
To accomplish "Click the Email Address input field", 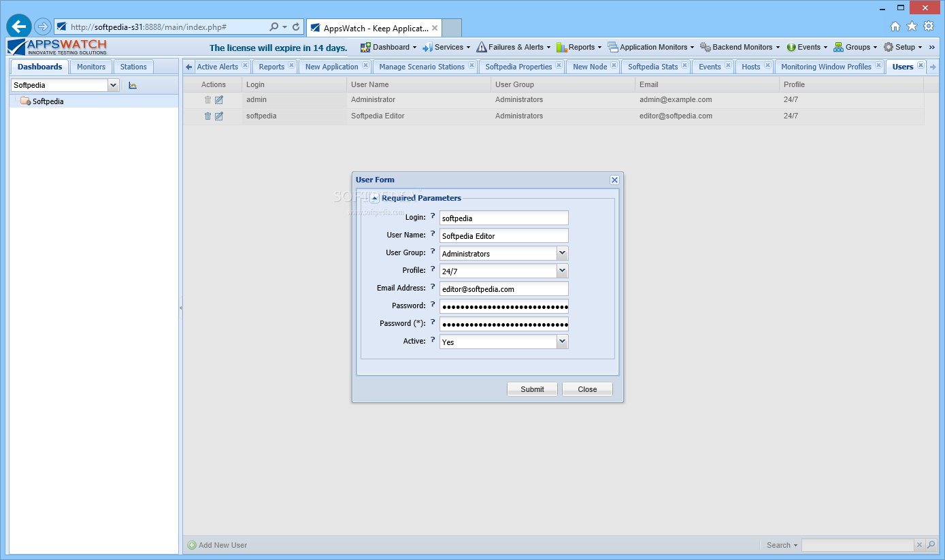I will point(503,289).
